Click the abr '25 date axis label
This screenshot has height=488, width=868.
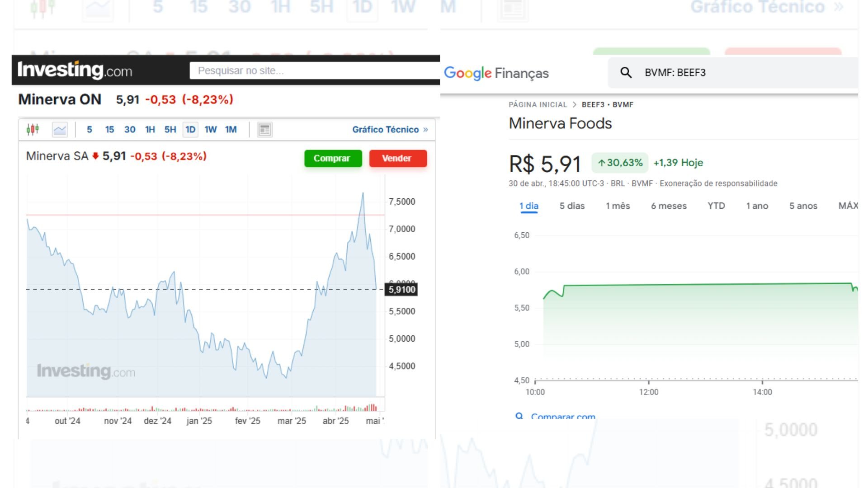coord(335,421)
